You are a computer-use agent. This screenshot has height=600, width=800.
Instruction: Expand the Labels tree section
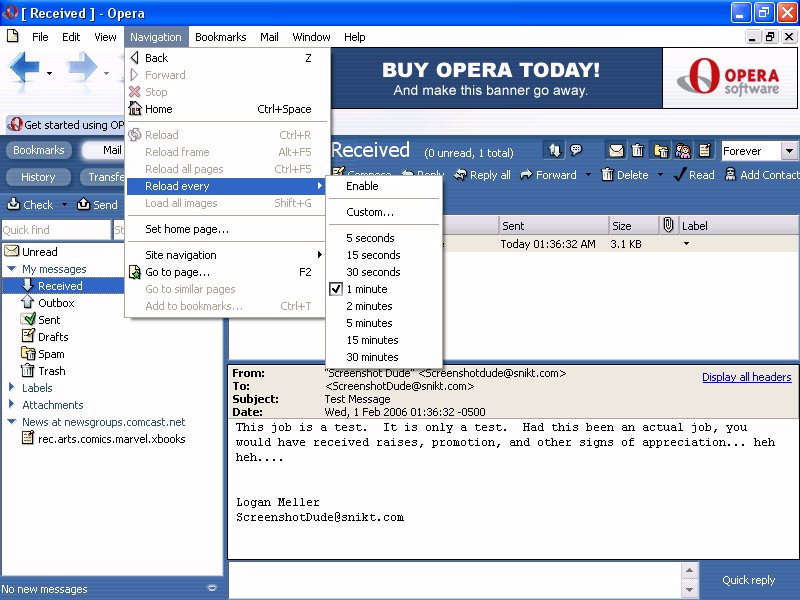(11, 388)
